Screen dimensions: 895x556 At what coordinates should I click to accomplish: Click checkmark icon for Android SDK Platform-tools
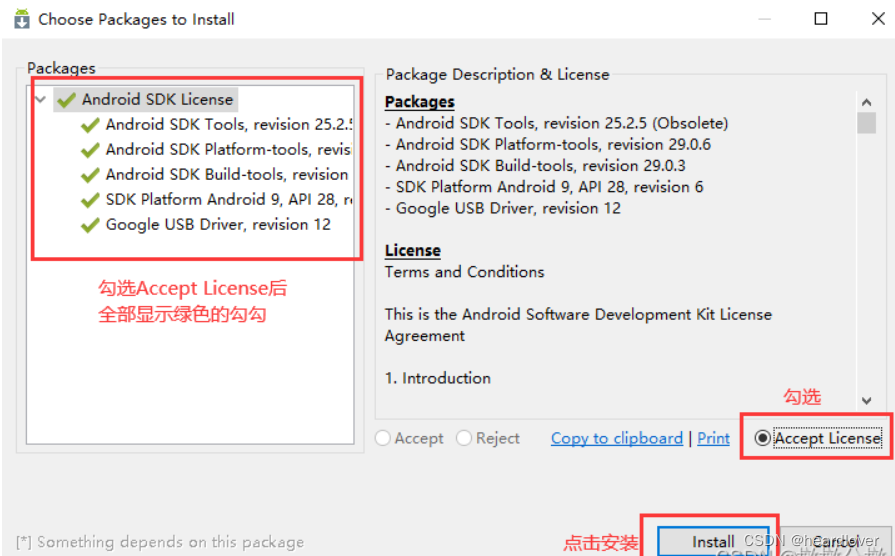pyautogui.click(x=90, y=150)
